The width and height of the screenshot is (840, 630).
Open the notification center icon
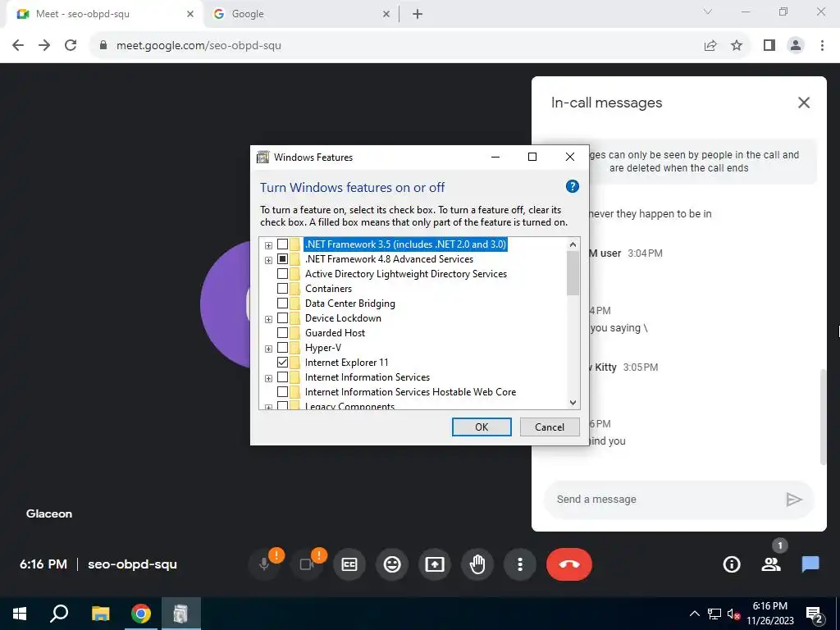[x=815, y=614]
